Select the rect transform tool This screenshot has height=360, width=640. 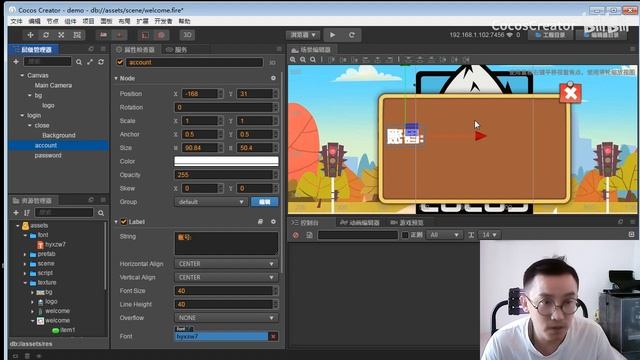77,35
